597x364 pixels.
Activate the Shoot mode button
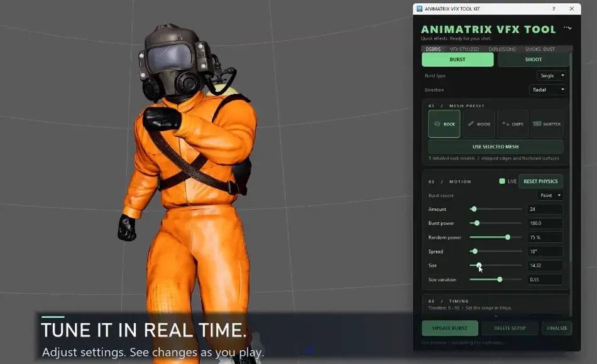533,60
